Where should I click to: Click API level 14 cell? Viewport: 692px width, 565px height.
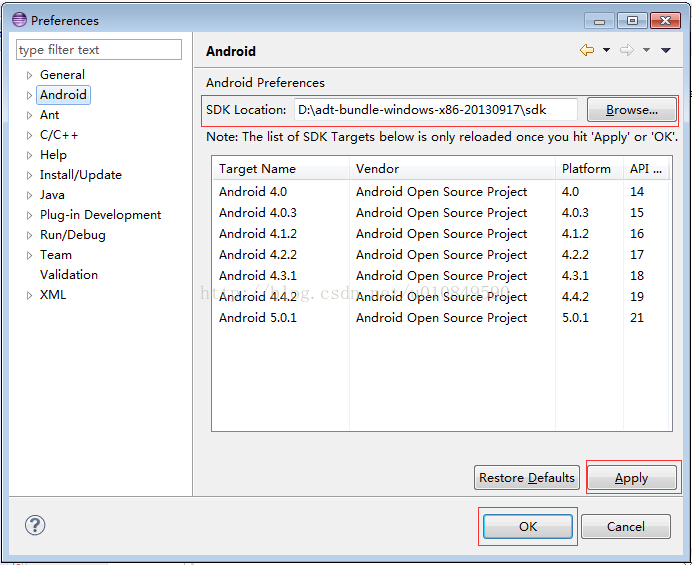click(x=637, y=192)
